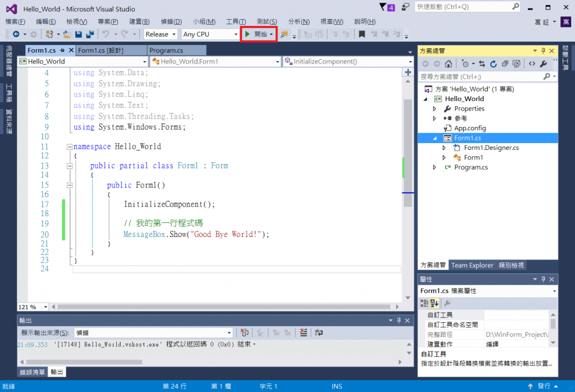This screenshot has width=575, height=392.
Task: Click the 發行 publish button in the status bar
Action: click(543, 386)
